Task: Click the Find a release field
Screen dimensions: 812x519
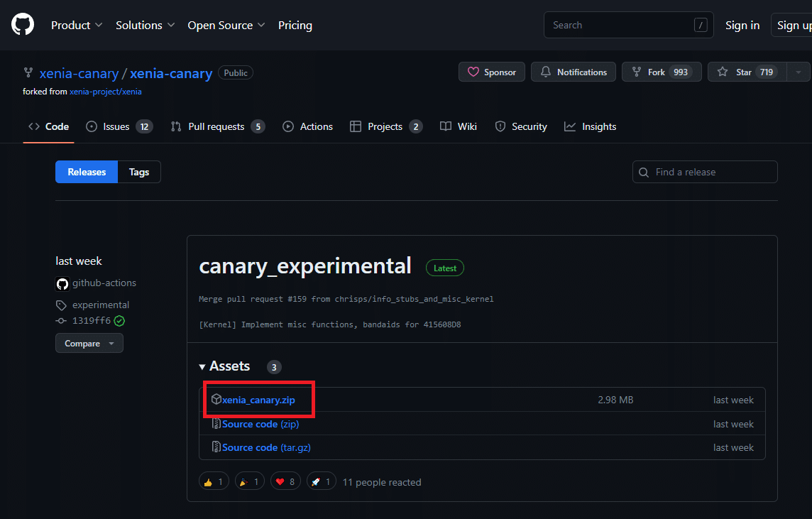Action: coord(705,172)
